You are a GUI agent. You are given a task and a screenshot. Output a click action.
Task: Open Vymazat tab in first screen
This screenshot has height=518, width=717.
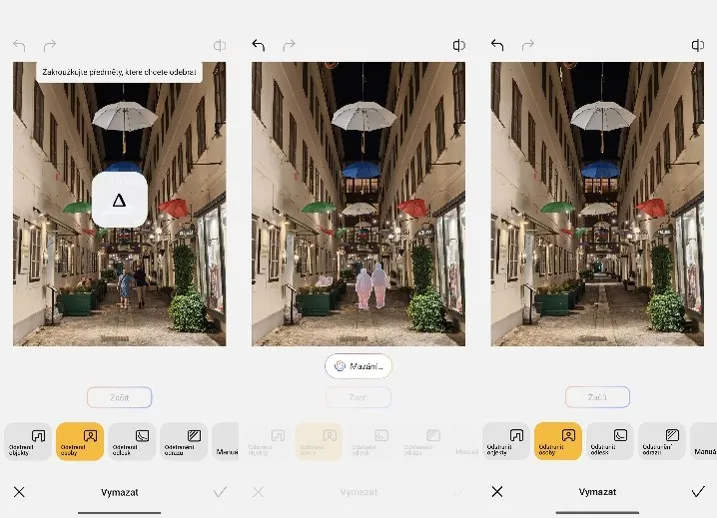point(119,492)
